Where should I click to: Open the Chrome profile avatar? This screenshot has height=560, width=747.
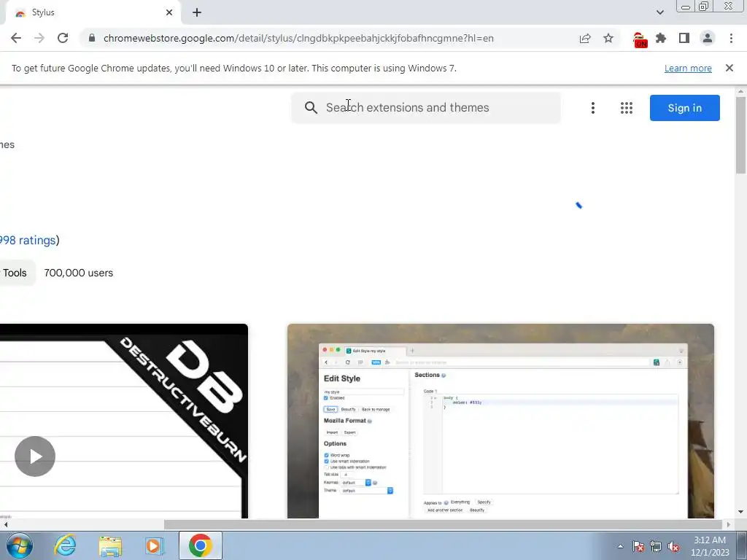(708, 38)
